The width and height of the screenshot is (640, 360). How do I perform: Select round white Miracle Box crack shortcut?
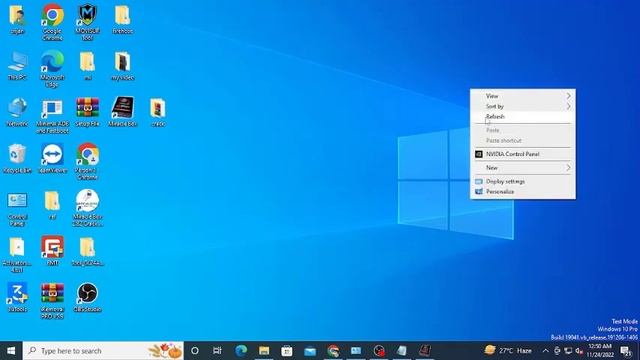[x=87, y=208]
